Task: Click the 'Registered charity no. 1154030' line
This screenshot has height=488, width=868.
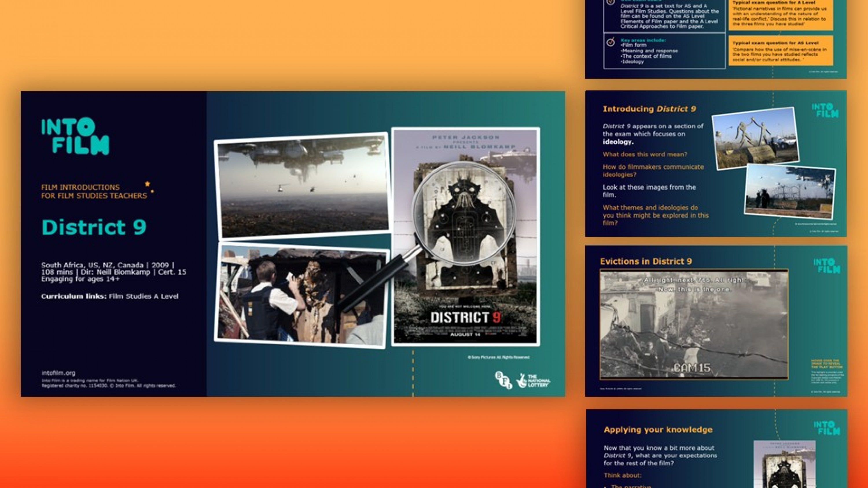Action: pyautogui.click(x=108, y=386)
